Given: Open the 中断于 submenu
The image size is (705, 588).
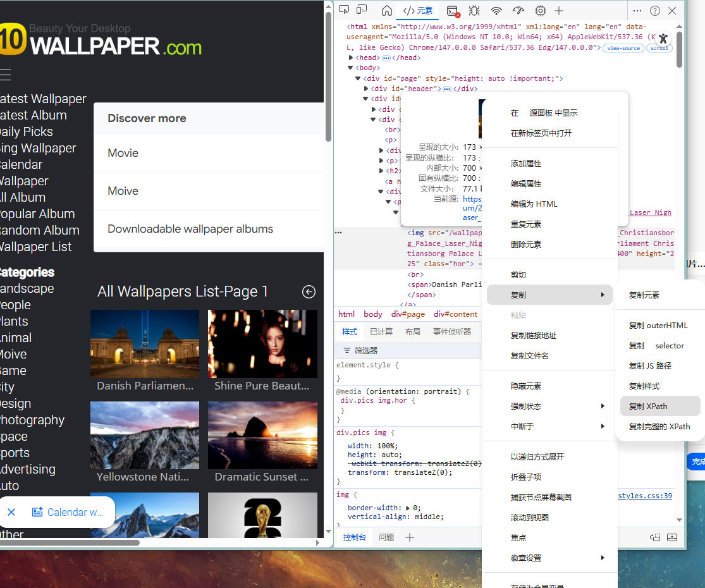Looking at the screenshot, I should pyautogui.click(x=549, y=427).
